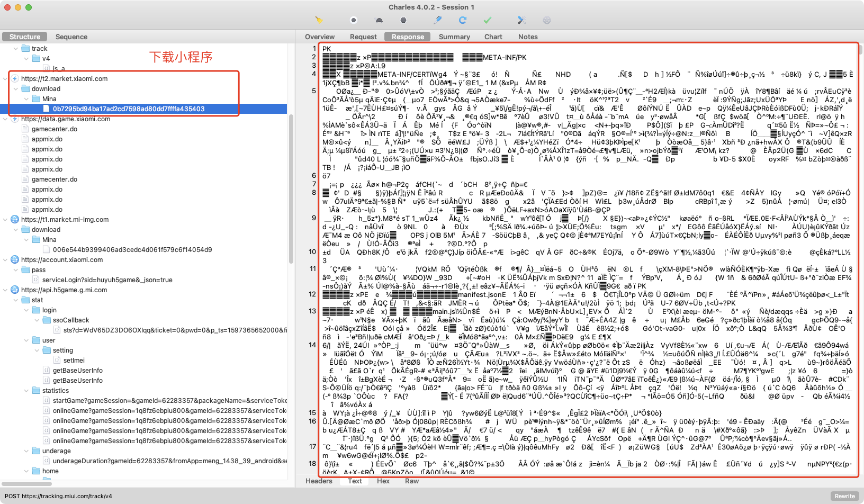Screen dimensions: 864x504
Task: Click the statistics folder icon
Action: (x=37, y=391)
